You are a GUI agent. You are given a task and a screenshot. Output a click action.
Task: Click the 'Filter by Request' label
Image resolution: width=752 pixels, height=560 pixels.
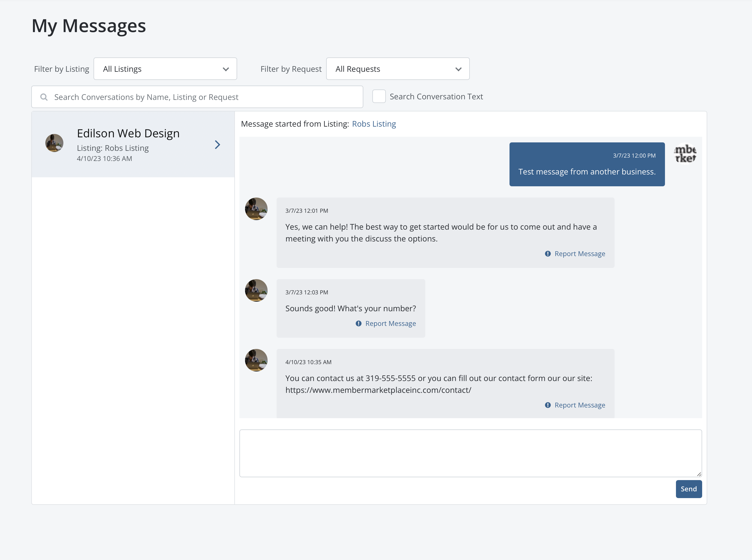point(291,69)
